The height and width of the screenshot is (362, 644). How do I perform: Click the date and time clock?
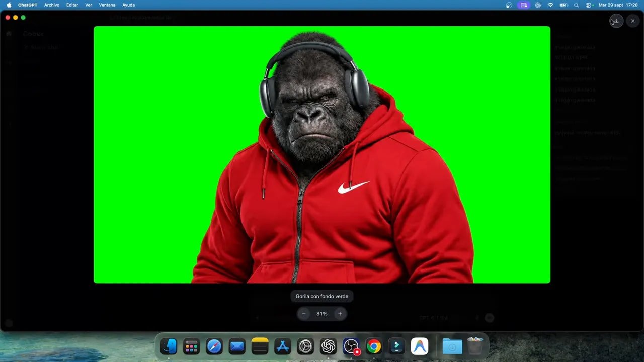click(x=618, y=5)
